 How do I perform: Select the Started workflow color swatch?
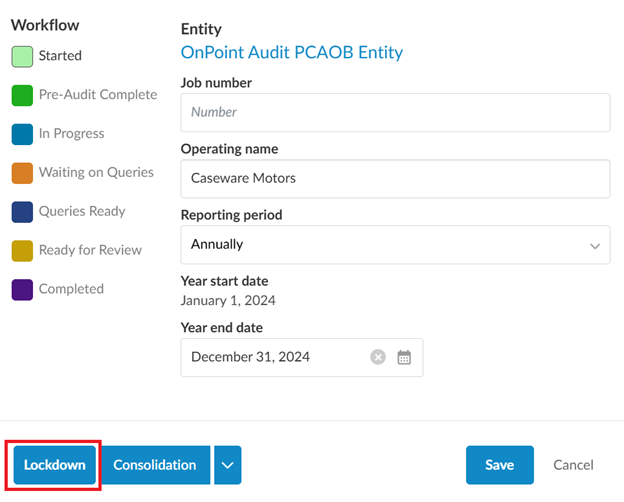click(22, 57)
